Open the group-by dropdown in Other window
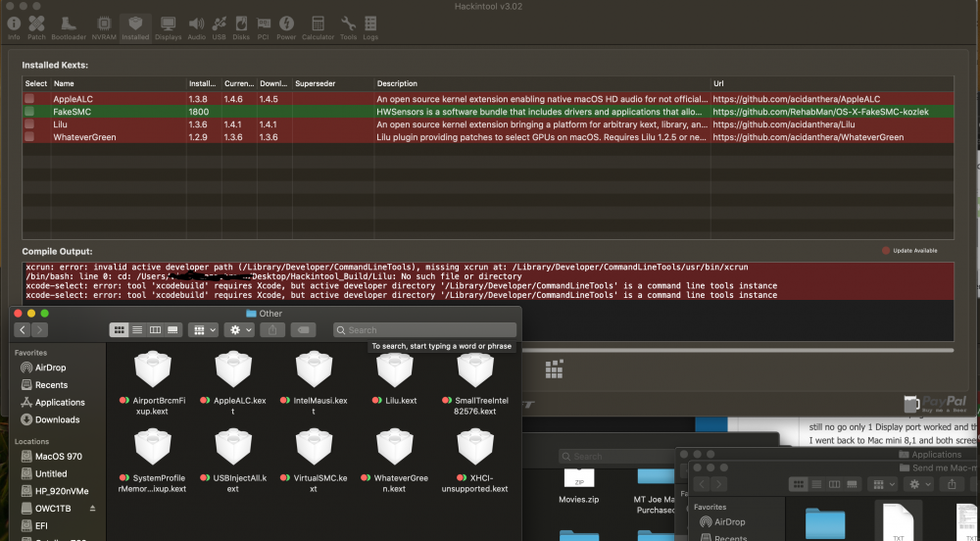This screenshot has width=980, height=541. coord(203,330)
